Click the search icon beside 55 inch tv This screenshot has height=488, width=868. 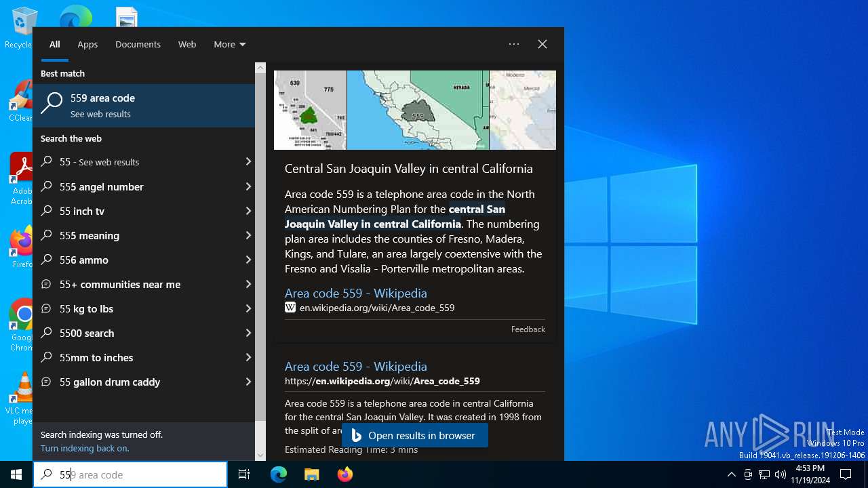point(46,211)
